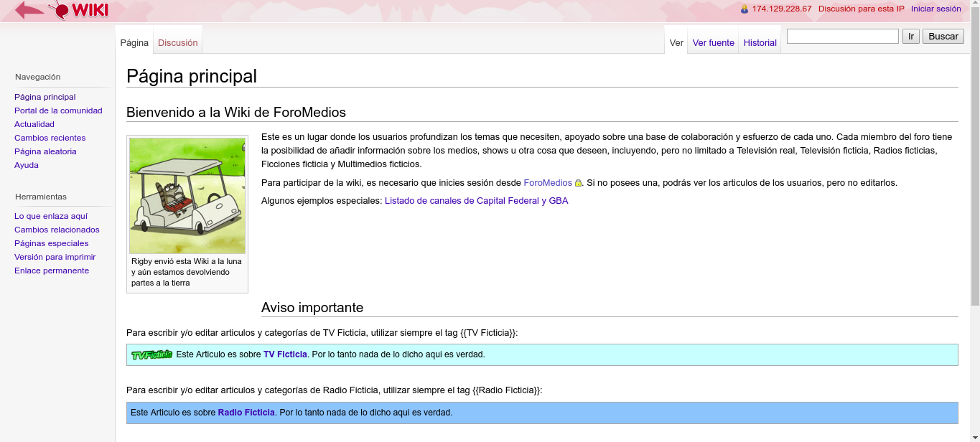Click the user icon beside the IP address
The image size is (980, 442).
coord(745,9)
